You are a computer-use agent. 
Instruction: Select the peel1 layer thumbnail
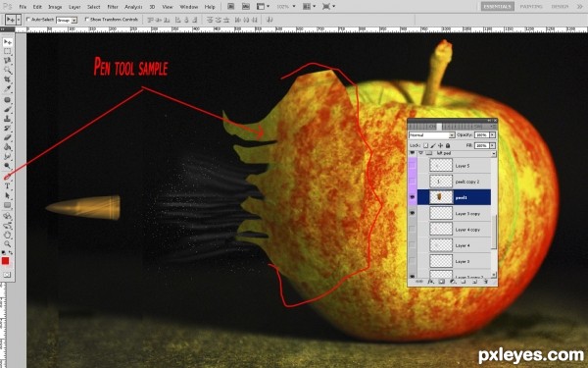[x=441, y=197]
